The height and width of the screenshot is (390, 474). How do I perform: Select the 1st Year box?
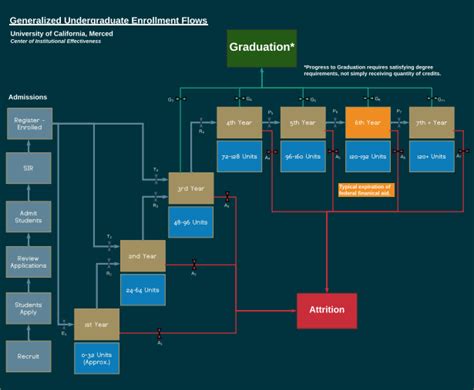(x=97, y=324)
